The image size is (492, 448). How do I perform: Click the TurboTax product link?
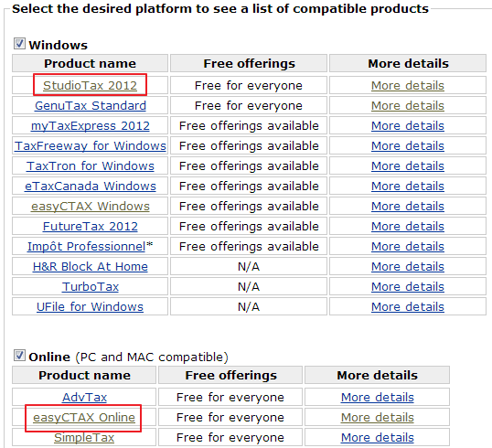91,286
